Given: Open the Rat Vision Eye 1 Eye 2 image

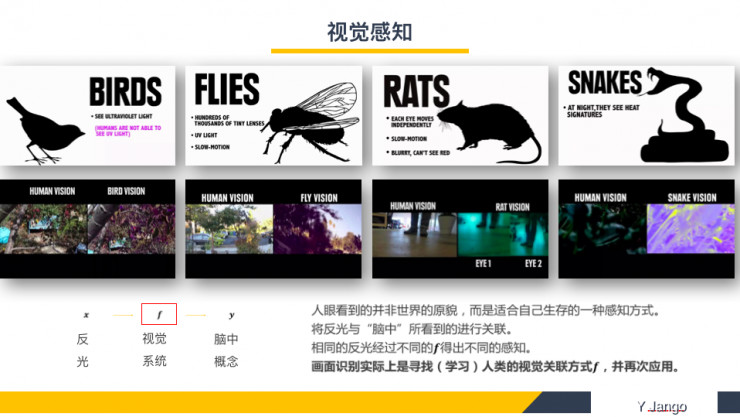Looking at the screenshot, I should tap(460, 229).
